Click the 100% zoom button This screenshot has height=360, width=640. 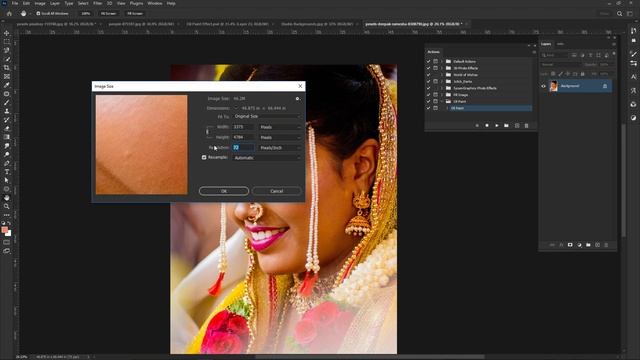tap(85, 13)
